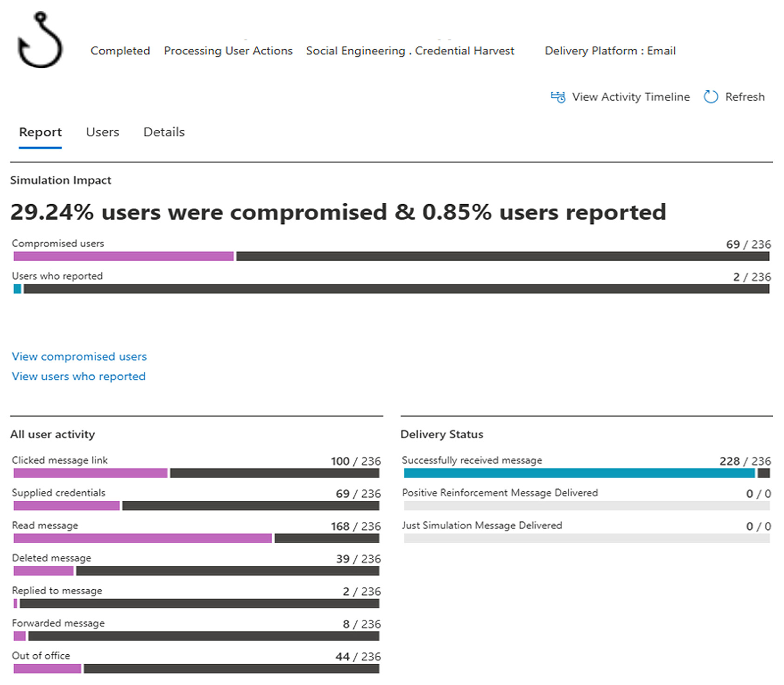
Task: Switch to the Details tab
Action: tap(164, 132)
